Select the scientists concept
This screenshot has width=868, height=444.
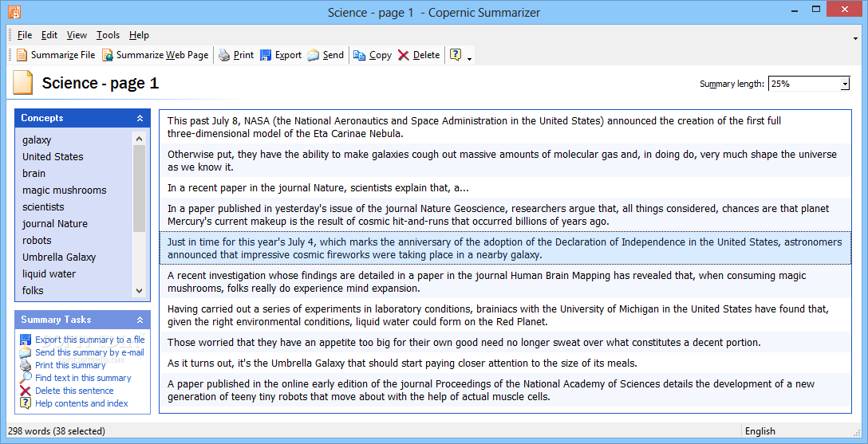point(43,206)
